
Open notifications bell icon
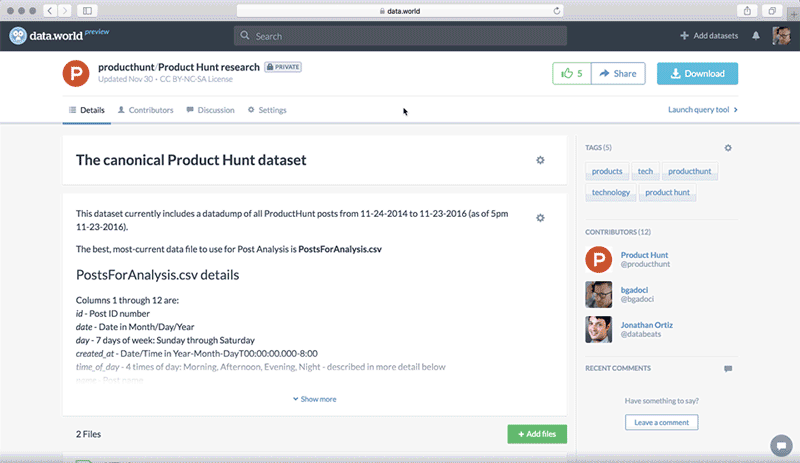(x=756, y=36)
